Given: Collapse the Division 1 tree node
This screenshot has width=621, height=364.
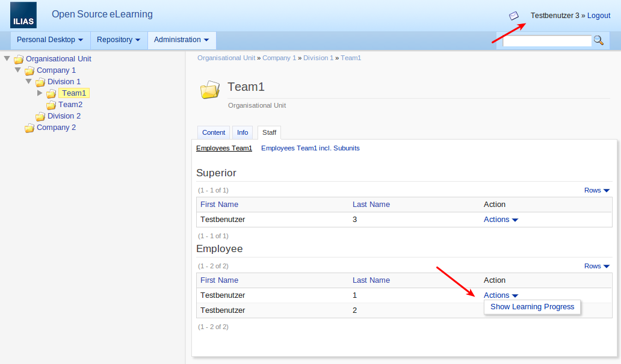Looking at the screenshot, I should 28,81.
